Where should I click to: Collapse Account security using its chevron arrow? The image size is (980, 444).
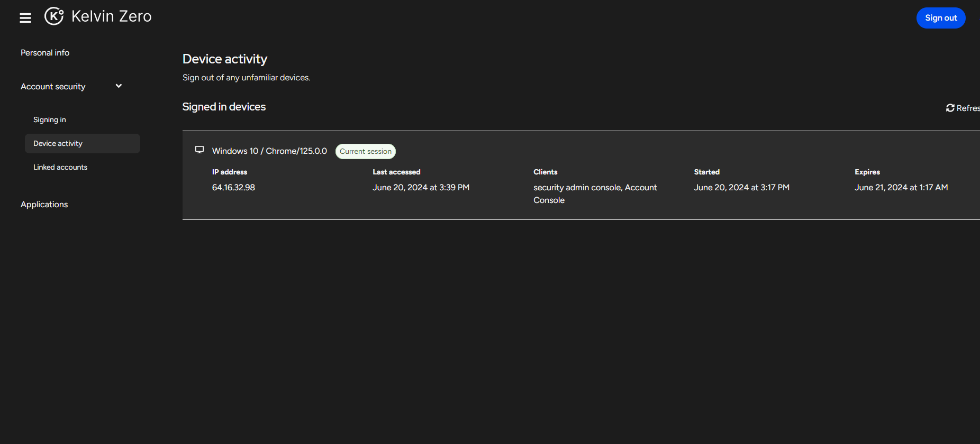click(x=119, y=86)
